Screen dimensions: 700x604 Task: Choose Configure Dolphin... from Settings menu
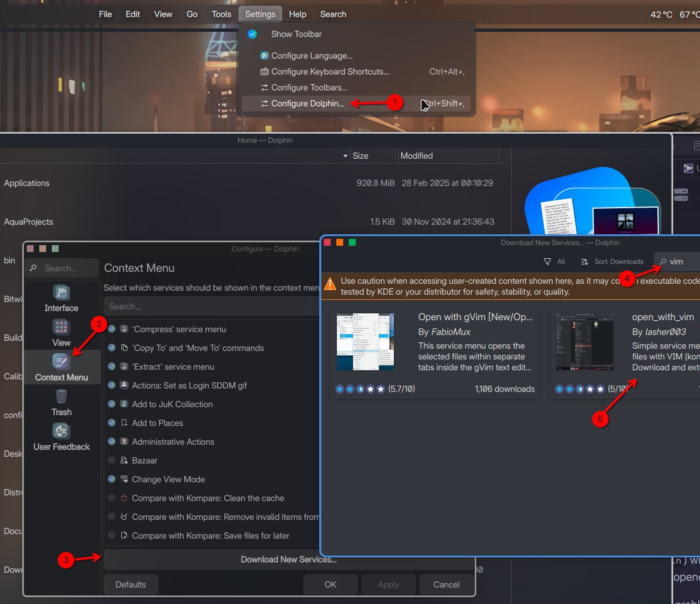(x=356, y=104)
